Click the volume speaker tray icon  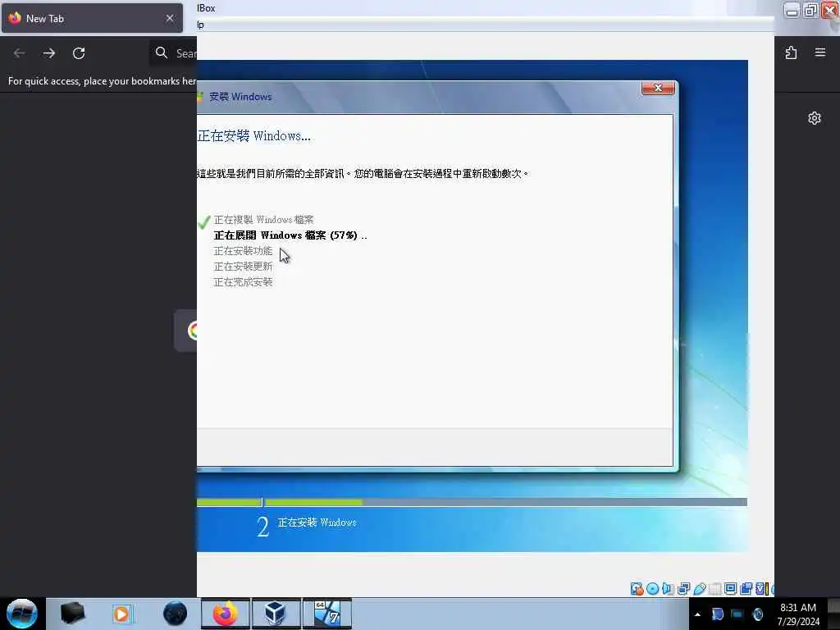[x=757, y=614]
